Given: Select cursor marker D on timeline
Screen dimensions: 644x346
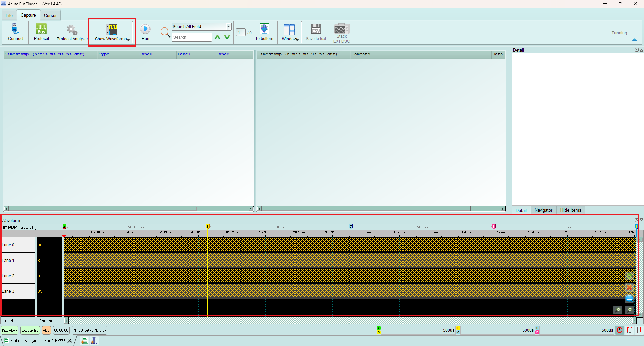Looking at the screenshot, I should click(x=494, y=226).
